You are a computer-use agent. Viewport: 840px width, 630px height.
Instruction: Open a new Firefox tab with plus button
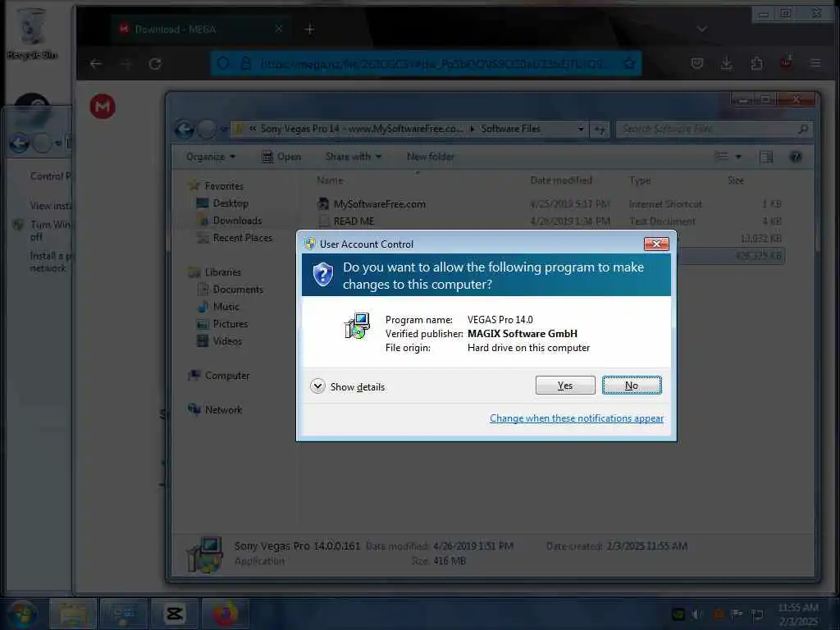coord(309,30)
